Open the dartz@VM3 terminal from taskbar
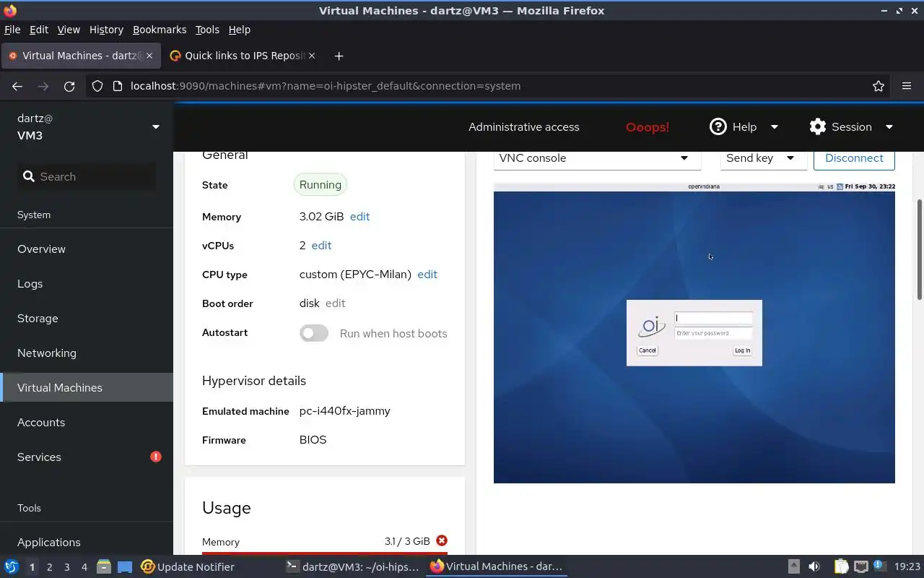 click(352, 566)
